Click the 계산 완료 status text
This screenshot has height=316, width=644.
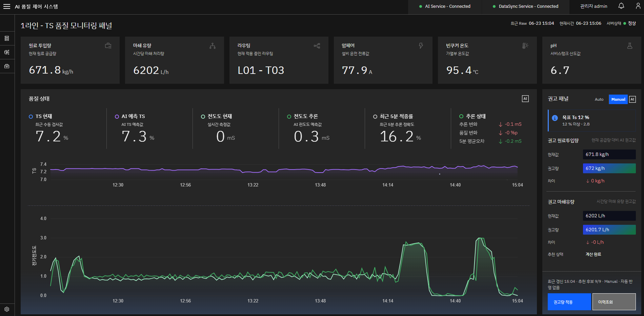[x=593, y=254]
